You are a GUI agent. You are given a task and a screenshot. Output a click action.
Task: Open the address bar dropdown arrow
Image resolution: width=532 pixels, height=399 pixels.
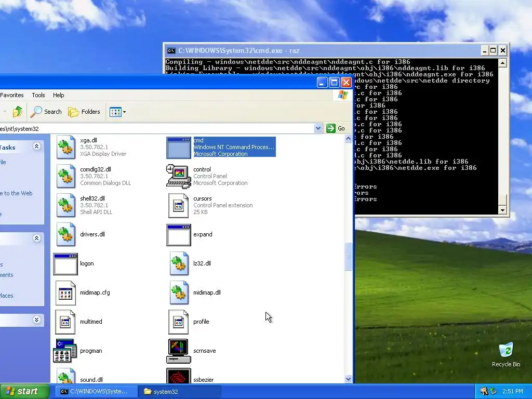[318, 128]
